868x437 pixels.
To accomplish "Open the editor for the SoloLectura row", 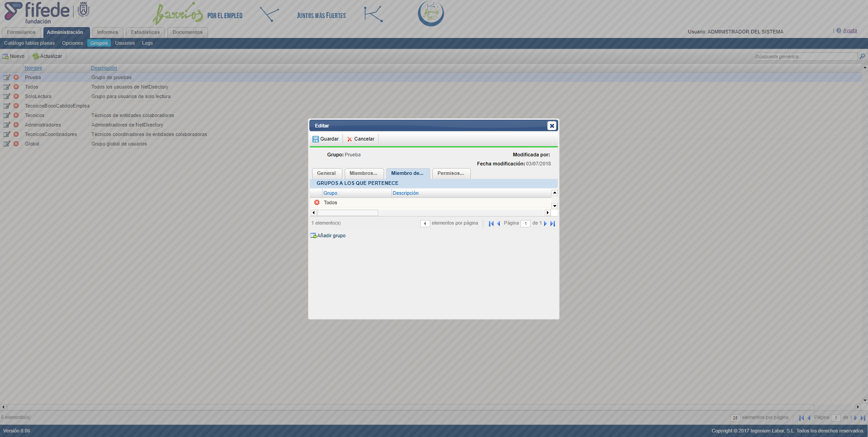I will tap(7, 96).
